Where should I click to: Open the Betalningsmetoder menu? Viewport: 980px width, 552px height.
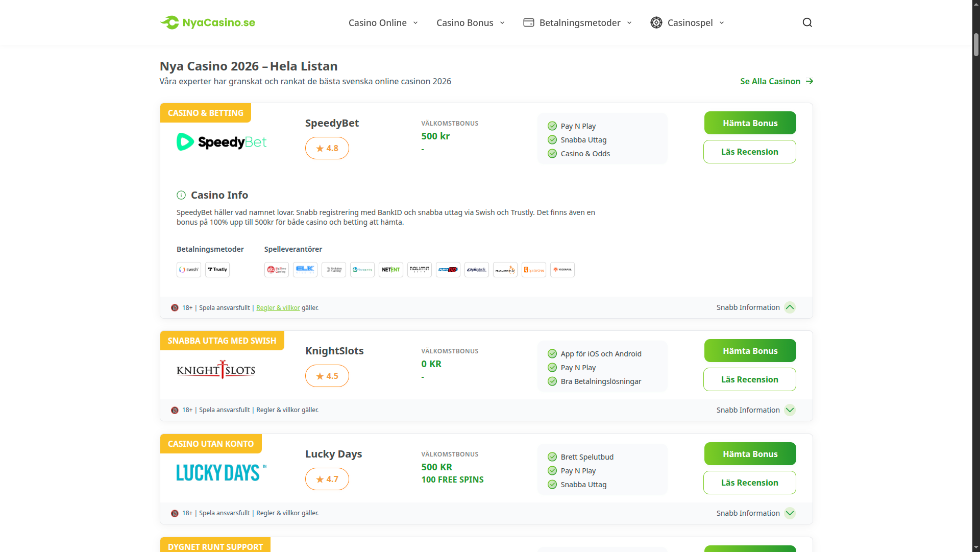578,22
